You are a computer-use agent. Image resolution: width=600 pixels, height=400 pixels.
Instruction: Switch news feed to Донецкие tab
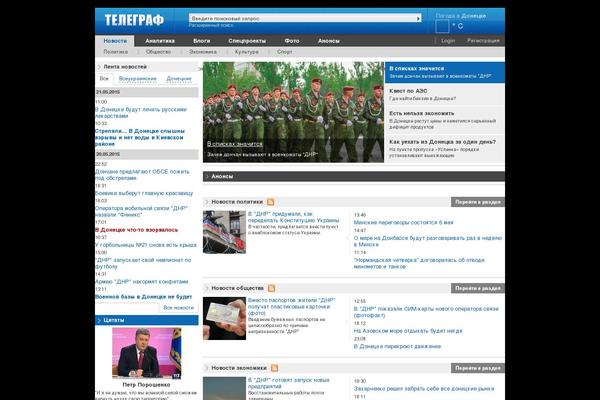point(179,78)
